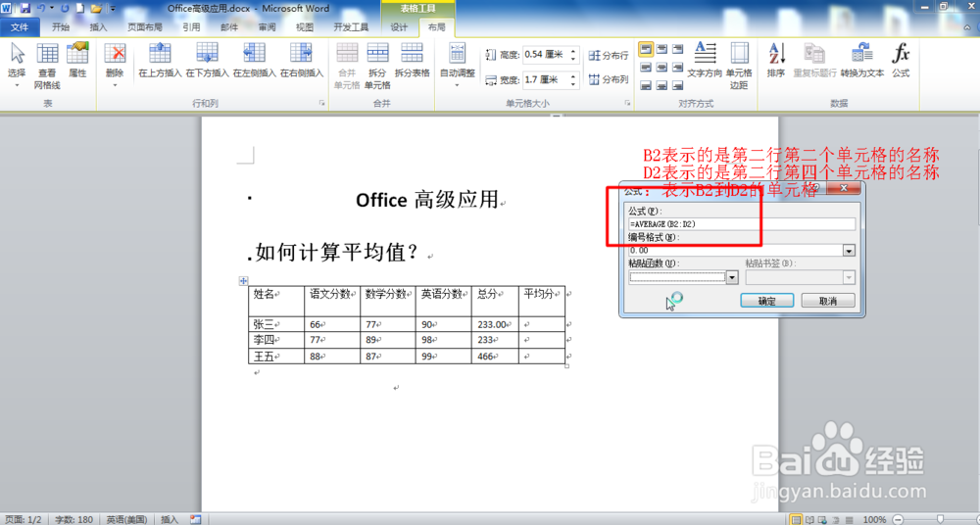The height and width of the screenshot is (525, 980).
Task: Click Cancel (取消) in formula dialog
Action: 827,301
